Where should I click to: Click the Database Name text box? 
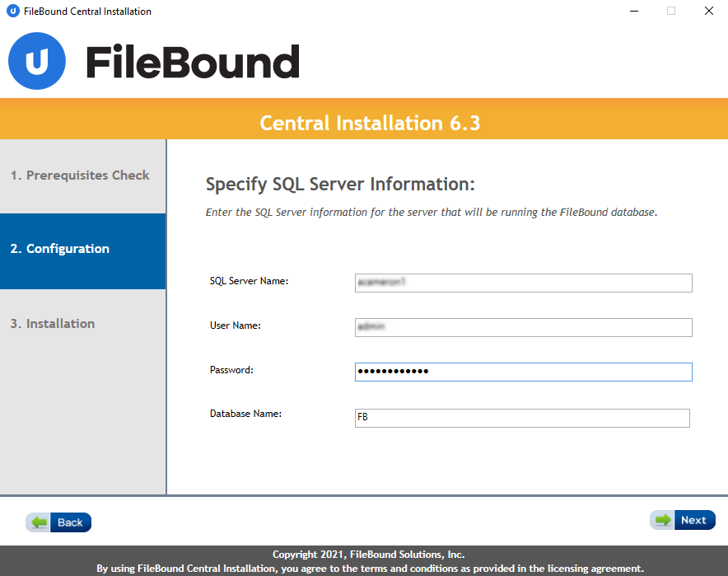(521, 418)
